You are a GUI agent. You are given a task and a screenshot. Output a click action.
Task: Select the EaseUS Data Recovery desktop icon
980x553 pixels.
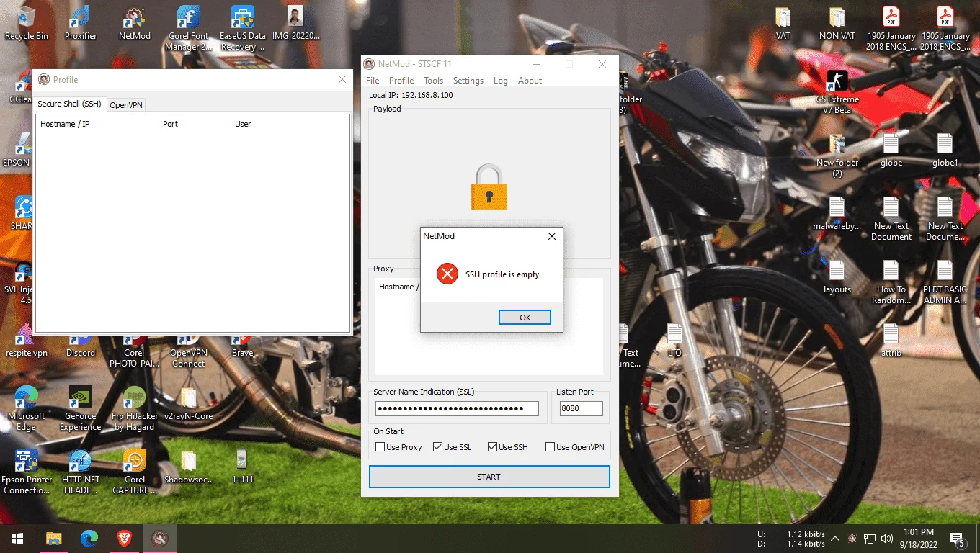click(243, 29)
